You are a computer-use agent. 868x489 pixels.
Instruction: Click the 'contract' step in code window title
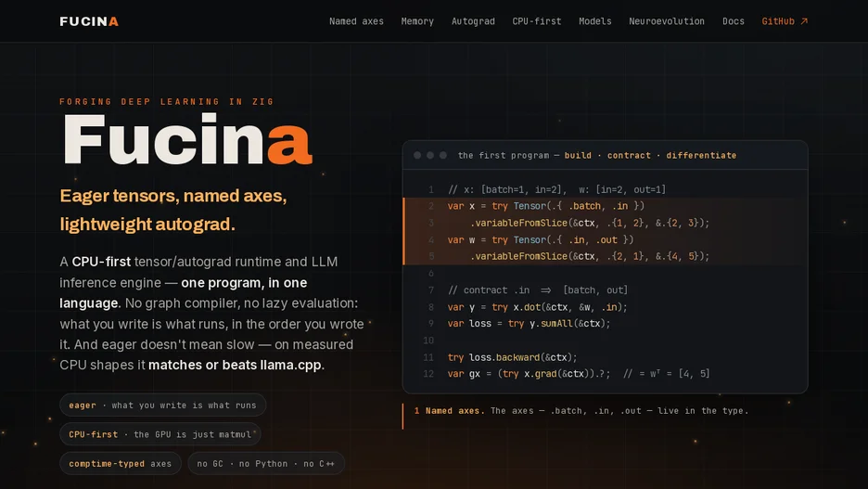coord(629,156)
